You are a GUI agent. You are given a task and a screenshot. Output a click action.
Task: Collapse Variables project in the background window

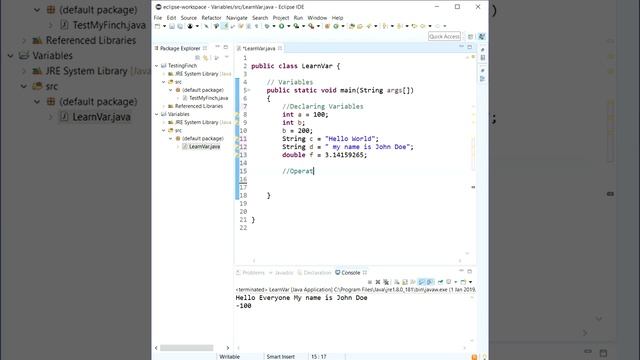pyautogui.click(x=11, y=56)
